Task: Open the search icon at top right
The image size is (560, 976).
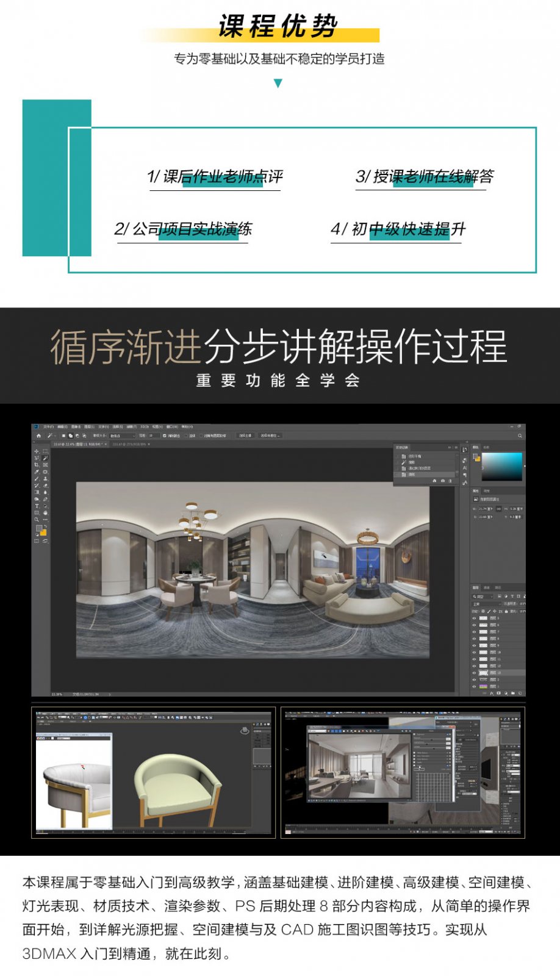Action: tap(520, 436)
